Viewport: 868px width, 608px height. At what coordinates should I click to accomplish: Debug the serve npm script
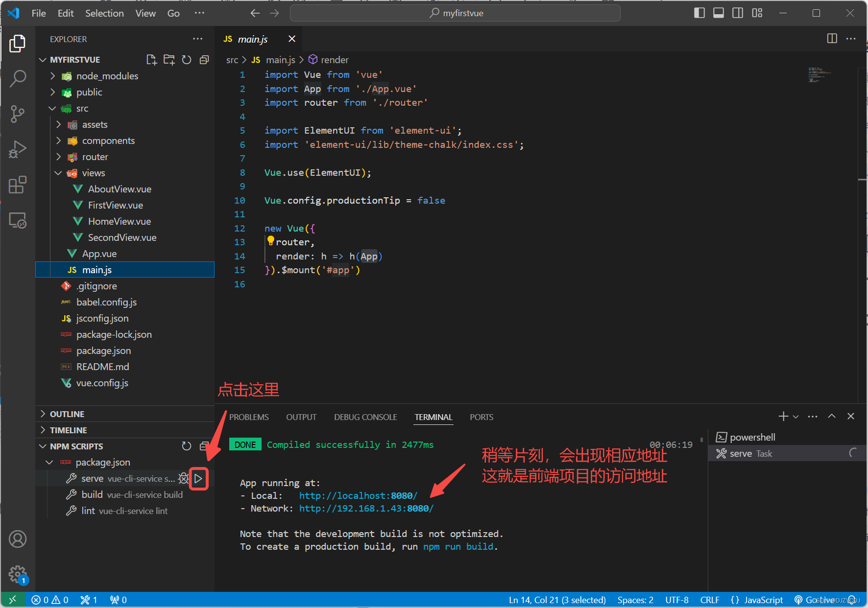tap(184, 478)
